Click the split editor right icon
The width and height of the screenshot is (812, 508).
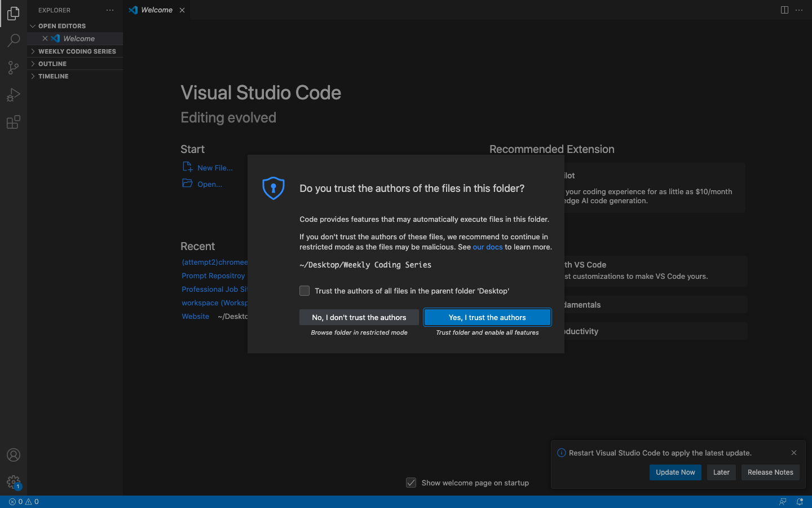click(784, 10)
